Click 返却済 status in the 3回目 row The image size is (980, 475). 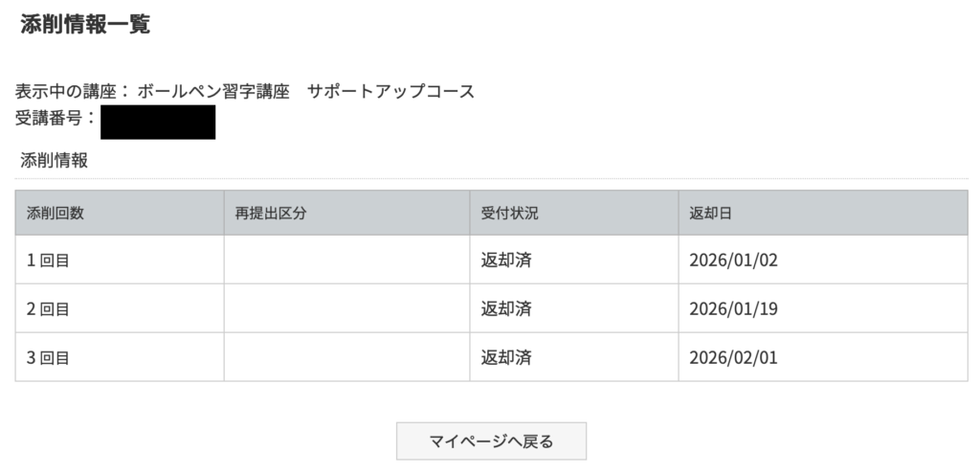(505, 358)
